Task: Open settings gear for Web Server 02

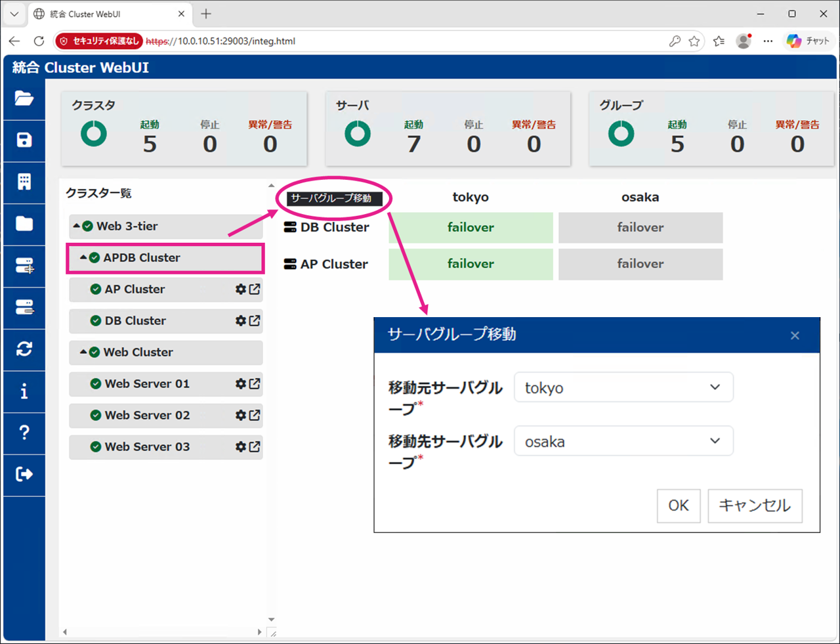Action: pyautogui.click(x=241, y=415)
